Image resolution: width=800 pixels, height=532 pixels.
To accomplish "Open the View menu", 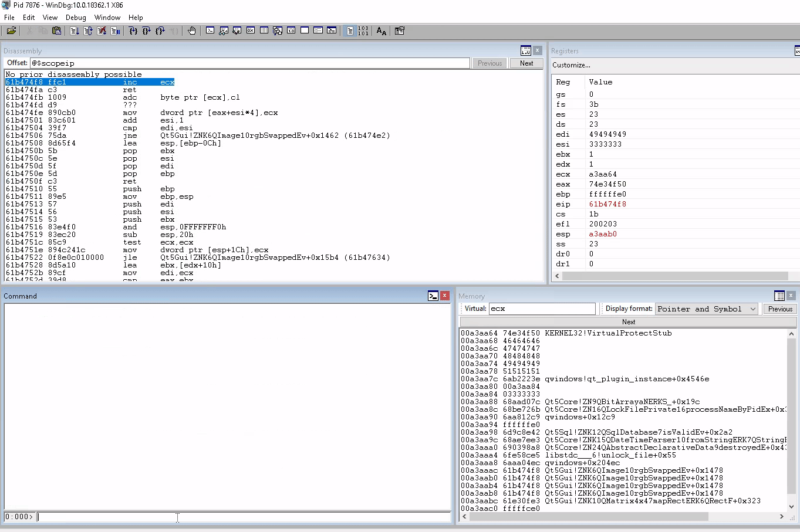I will pyautogui.click(x=50, y=18).
